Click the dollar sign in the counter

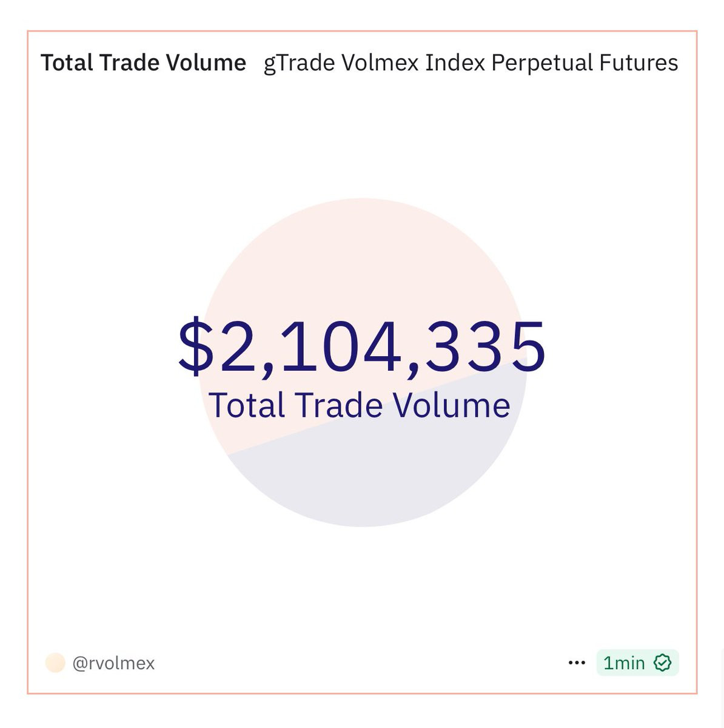coord(196,346)
